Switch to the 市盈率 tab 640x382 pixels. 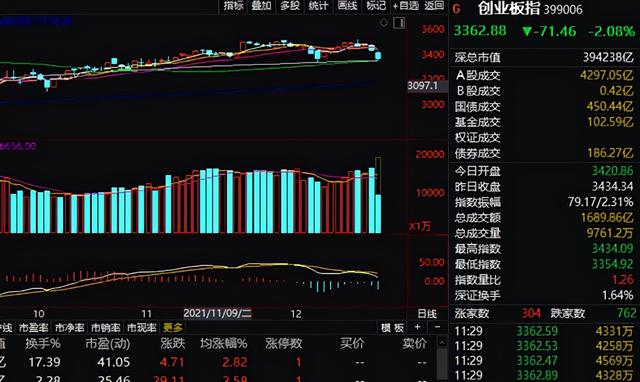coord(33,328)
